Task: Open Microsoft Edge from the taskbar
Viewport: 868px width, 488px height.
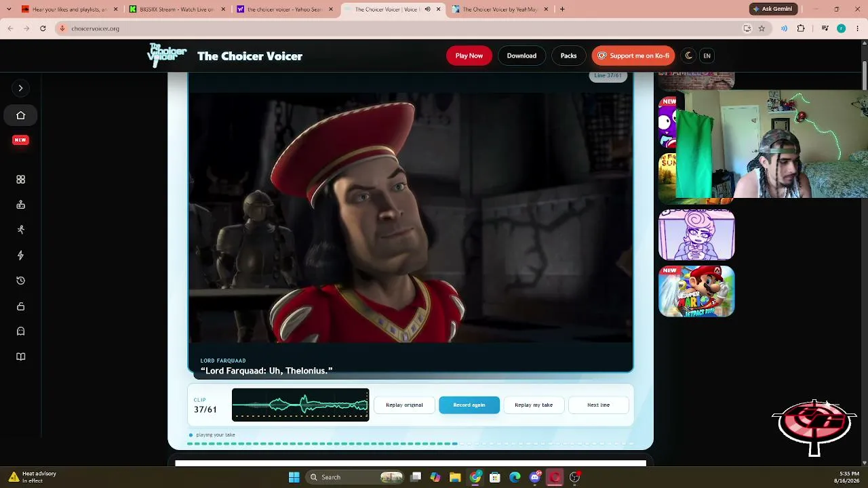Action: click(515, 477)
